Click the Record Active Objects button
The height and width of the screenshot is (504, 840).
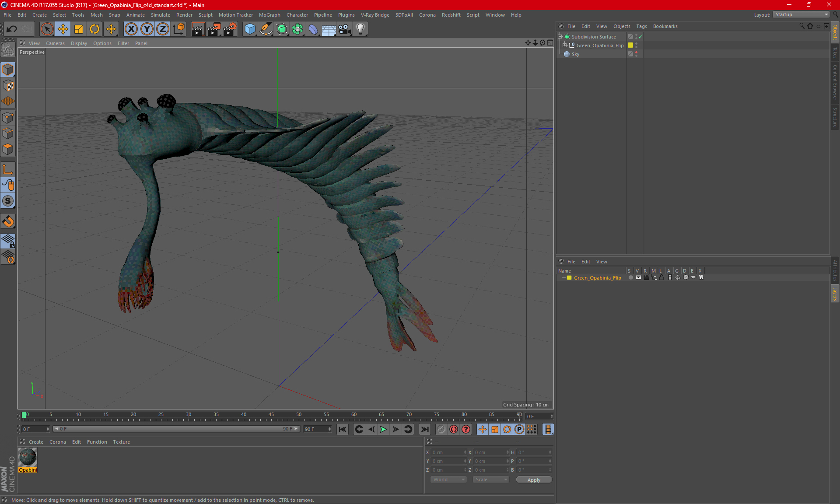pyautogui.click(x=441, y=430)
